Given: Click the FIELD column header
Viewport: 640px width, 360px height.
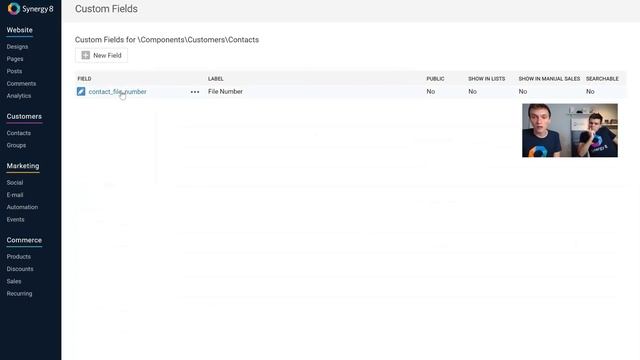Looking at the screenshot, I should coord(84,78).
